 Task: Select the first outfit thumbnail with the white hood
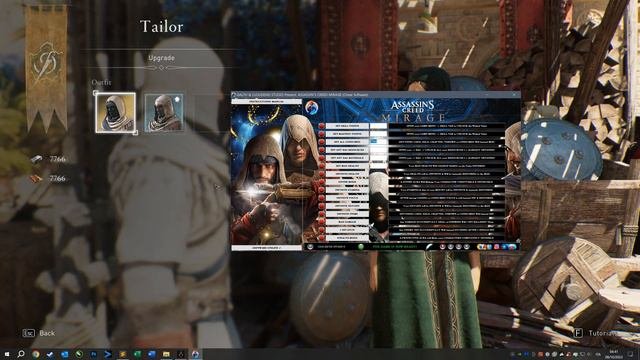(x=116, y=112)
